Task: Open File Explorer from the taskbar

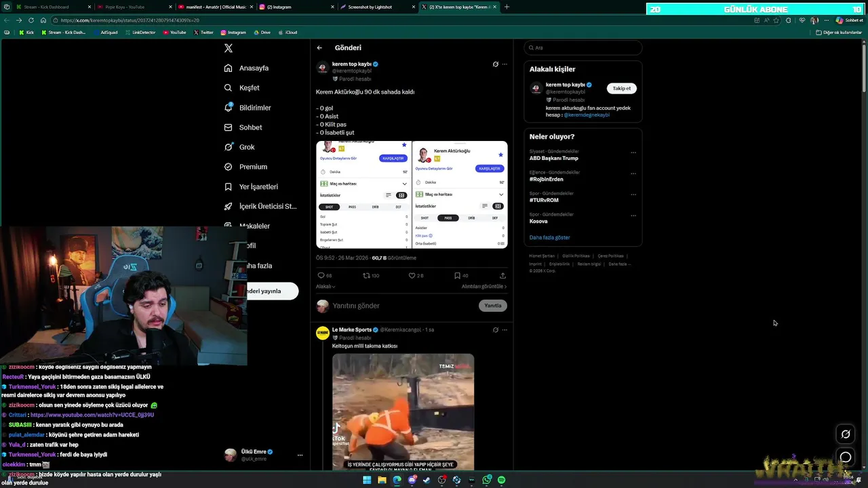Action: click(382, 480)
